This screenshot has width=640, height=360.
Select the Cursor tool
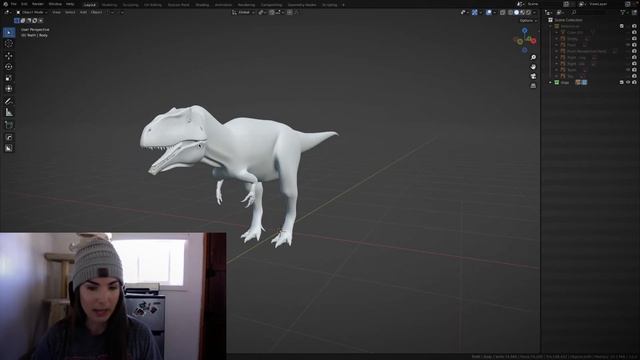point(9,43)
